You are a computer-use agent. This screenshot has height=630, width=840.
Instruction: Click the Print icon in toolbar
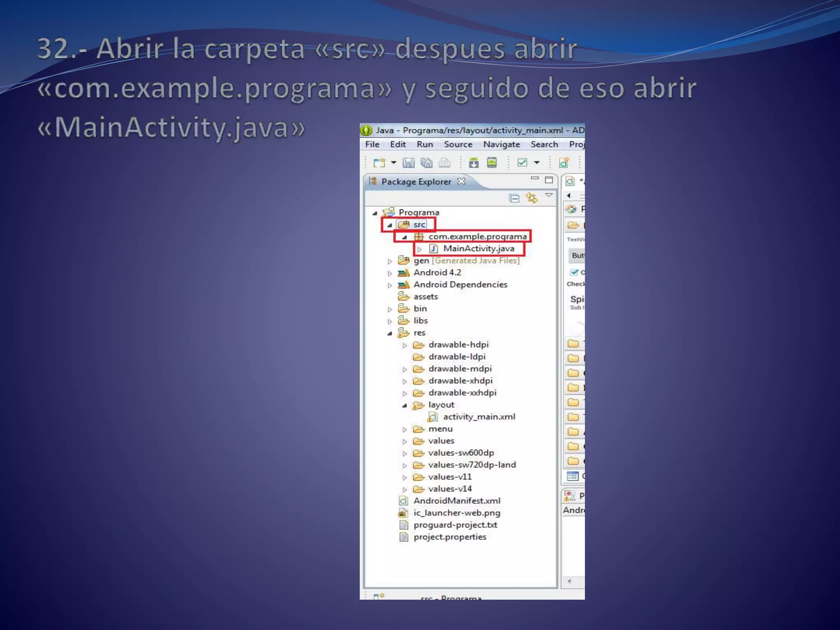pyautogui.click(x=444, y=163)
